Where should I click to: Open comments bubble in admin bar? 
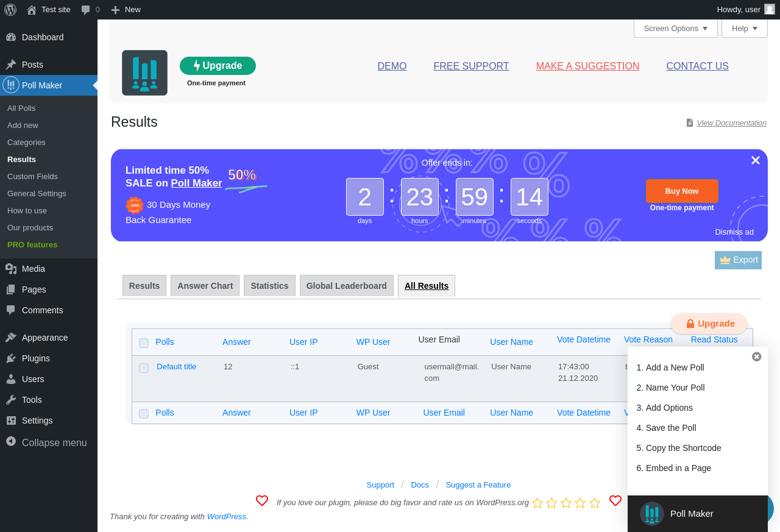tap(86, 10)
